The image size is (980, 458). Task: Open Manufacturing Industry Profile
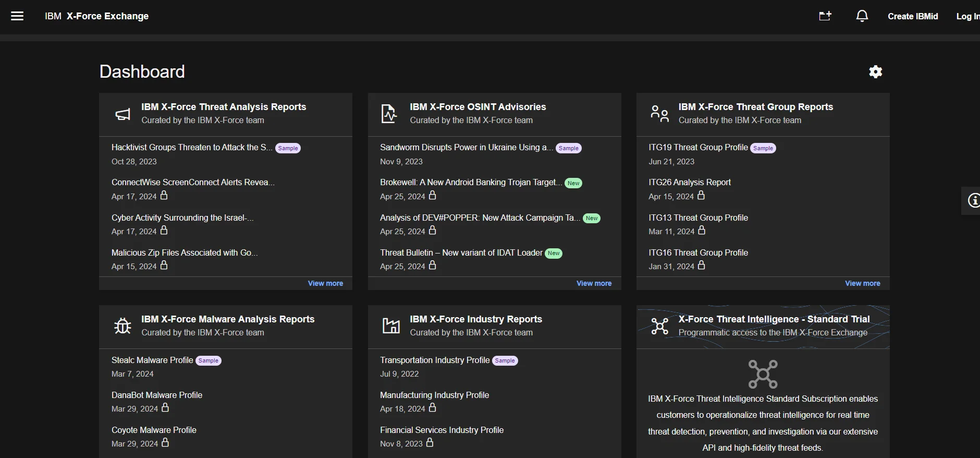pos(434,395)
